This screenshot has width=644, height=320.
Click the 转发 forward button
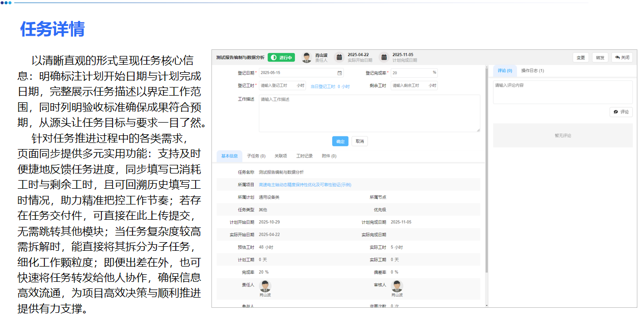tap(600, 57)
